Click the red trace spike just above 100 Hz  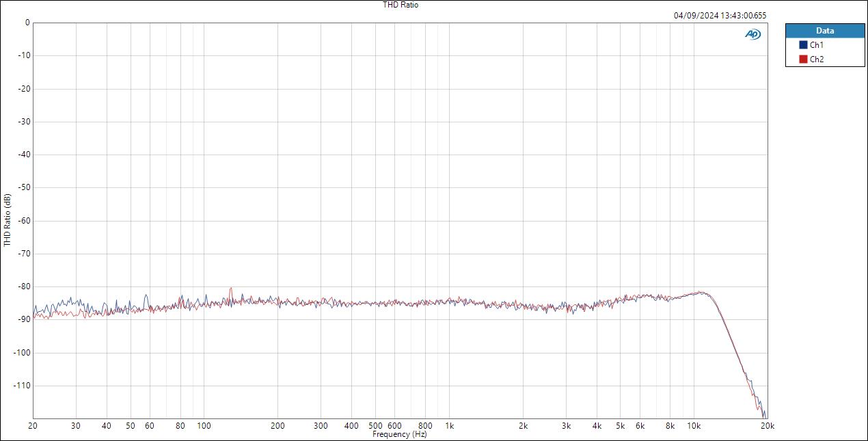[x=231, y=289]
